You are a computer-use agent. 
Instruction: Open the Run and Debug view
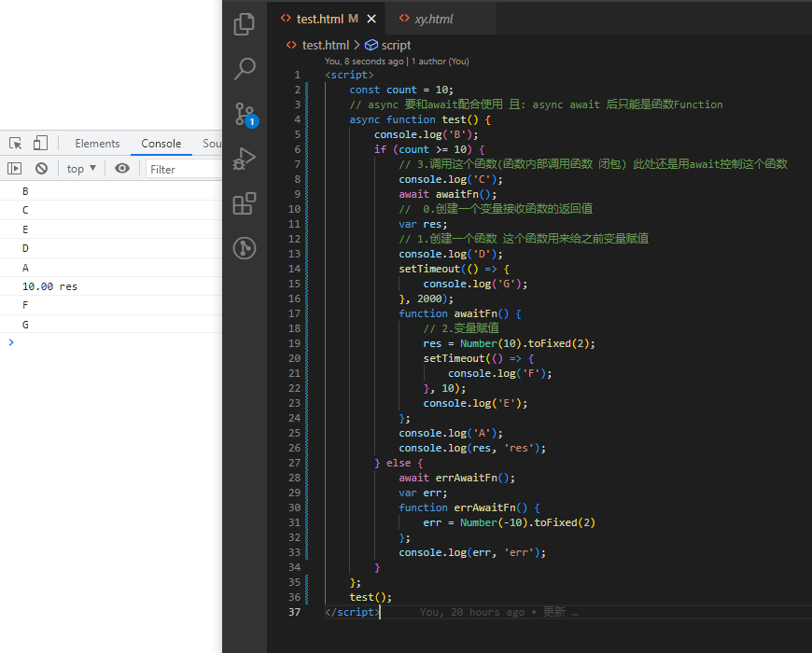pos(245,159)
